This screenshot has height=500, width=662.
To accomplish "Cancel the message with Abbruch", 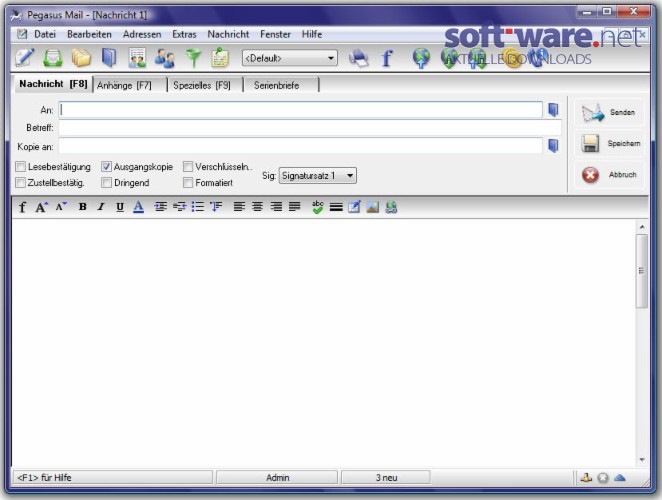I will pos(608,174).
